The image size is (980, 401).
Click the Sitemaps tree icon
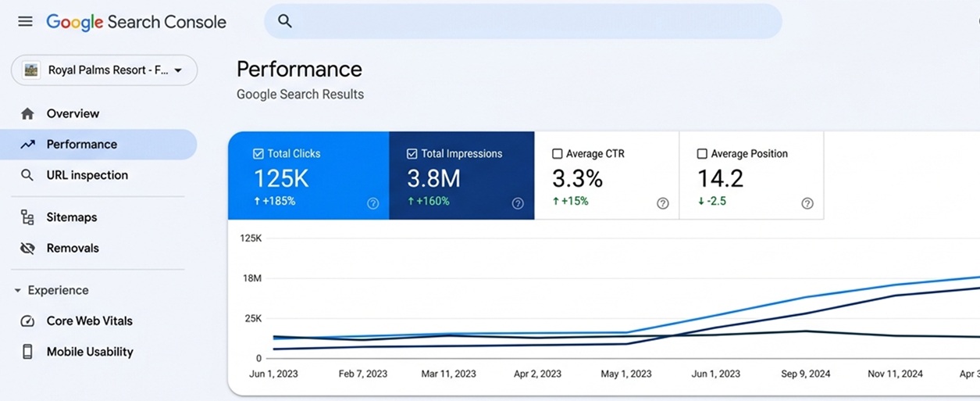click(27, 217)
